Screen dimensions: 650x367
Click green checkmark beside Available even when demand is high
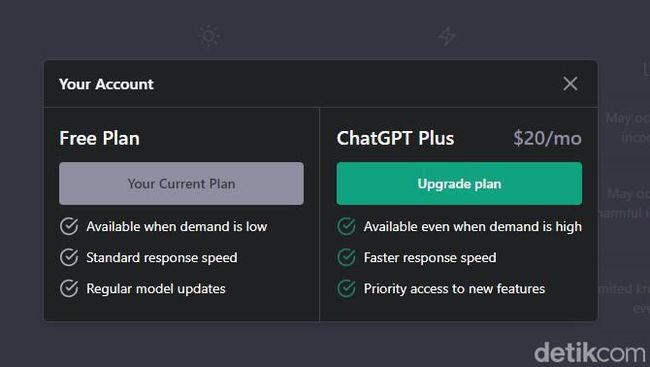346,226
